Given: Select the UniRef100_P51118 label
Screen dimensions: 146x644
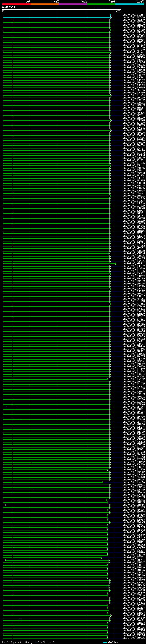Looking at the screenshot, I should point(134,301).
